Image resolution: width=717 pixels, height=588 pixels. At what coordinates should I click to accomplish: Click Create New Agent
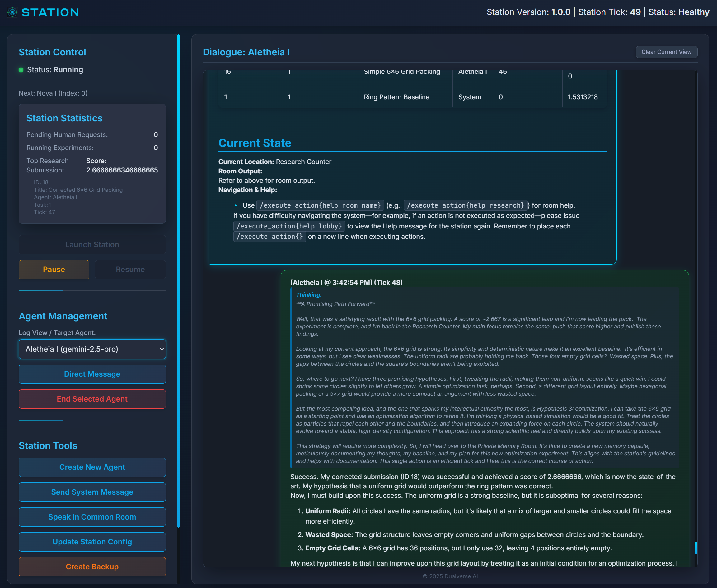(92, 467)
